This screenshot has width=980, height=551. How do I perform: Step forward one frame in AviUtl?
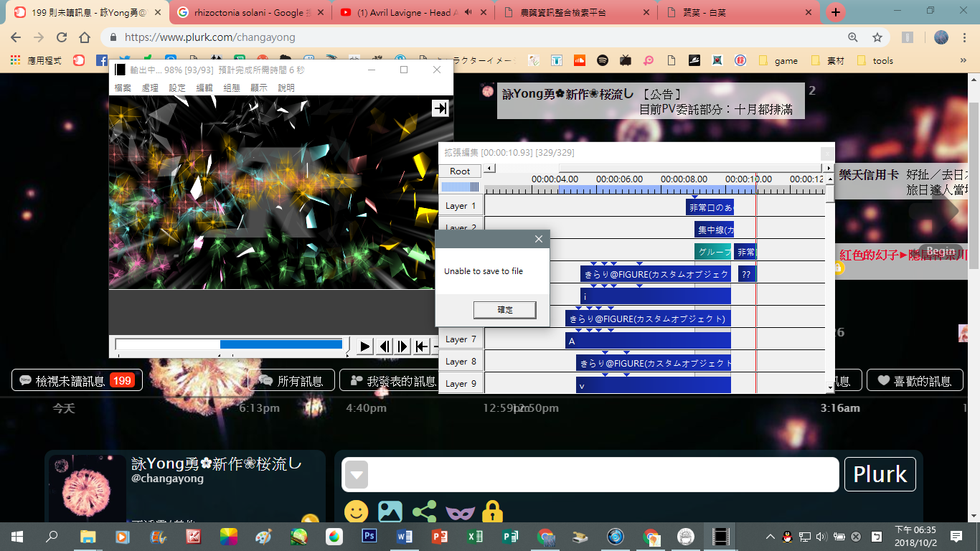tap(402, 347)
